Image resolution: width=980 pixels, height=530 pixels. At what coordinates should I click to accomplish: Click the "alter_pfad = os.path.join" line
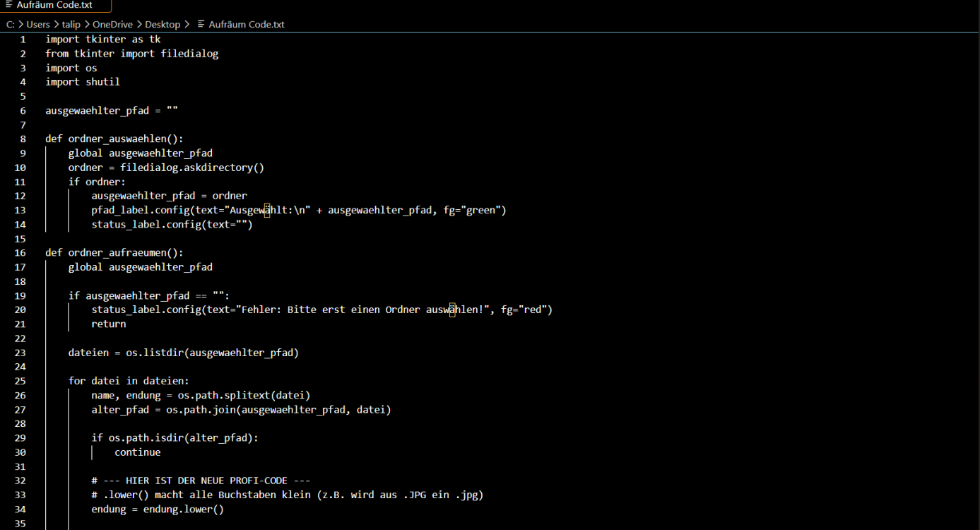[241, 409]
